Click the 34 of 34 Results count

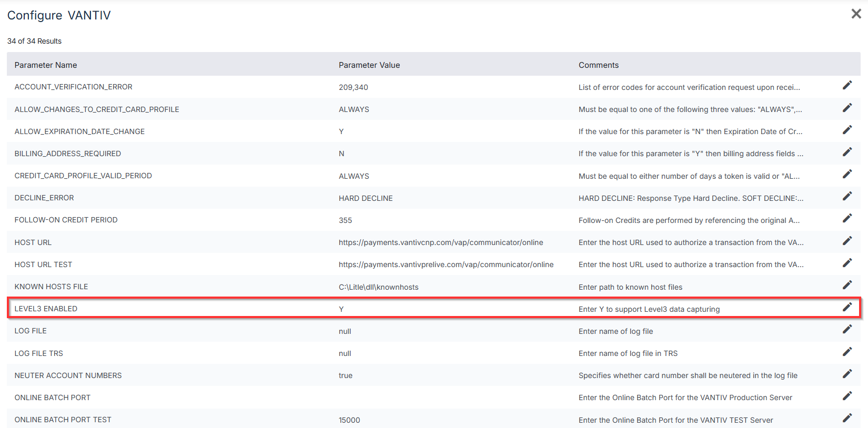click(34, 41)
